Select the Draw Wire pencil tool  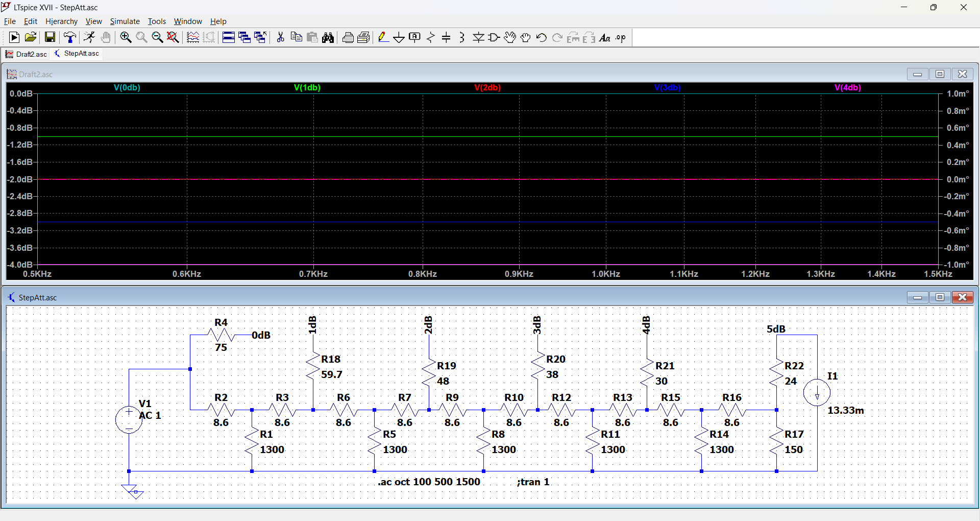click(383, 37)
